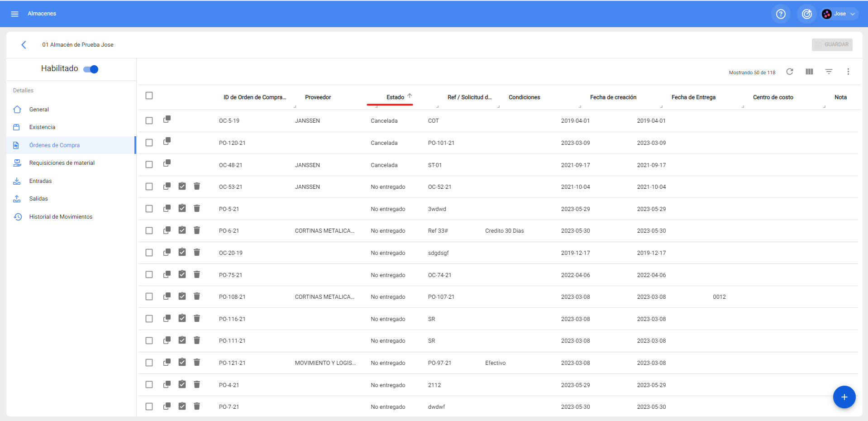The height and width of the screenshot is (421, 868).
Task: Open the table filter options
Action: coord(829,72)
